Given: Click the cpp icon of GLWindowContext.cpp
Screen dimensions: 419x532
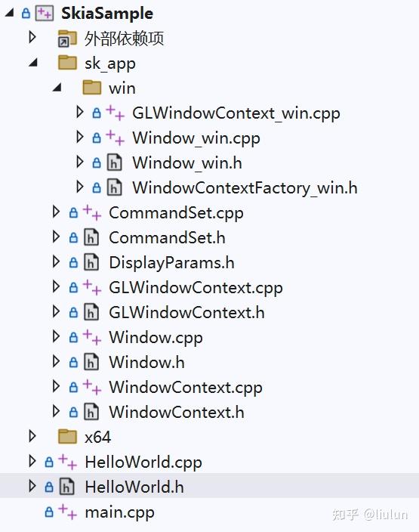Looking at the screenshot, I should tap(92, 287).
